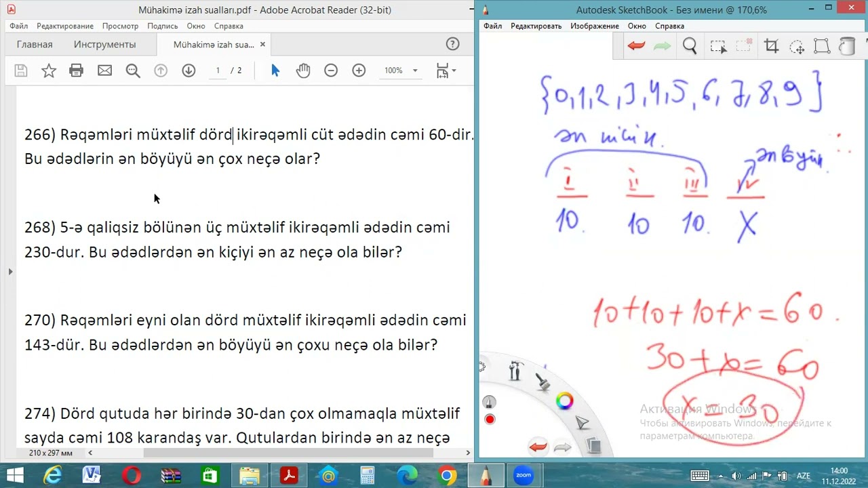Open Просмотр menu in Acrobat

point(120,26)
